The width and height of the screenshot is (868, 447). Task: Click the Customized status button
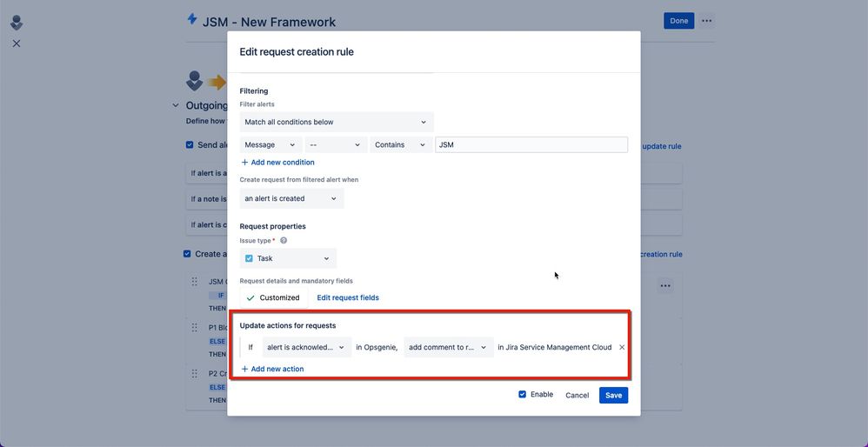coord(273,297)
